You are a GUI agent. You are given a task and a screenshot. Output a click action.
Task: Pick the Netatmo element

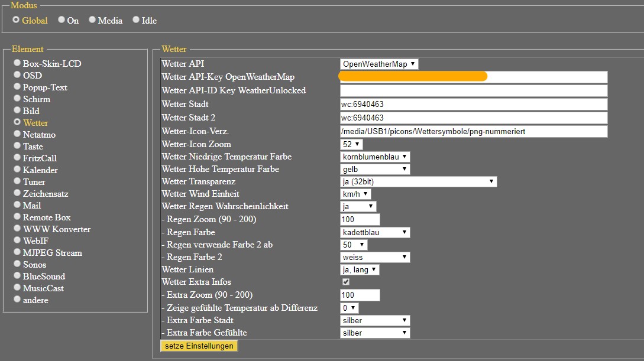click(18, 134)
